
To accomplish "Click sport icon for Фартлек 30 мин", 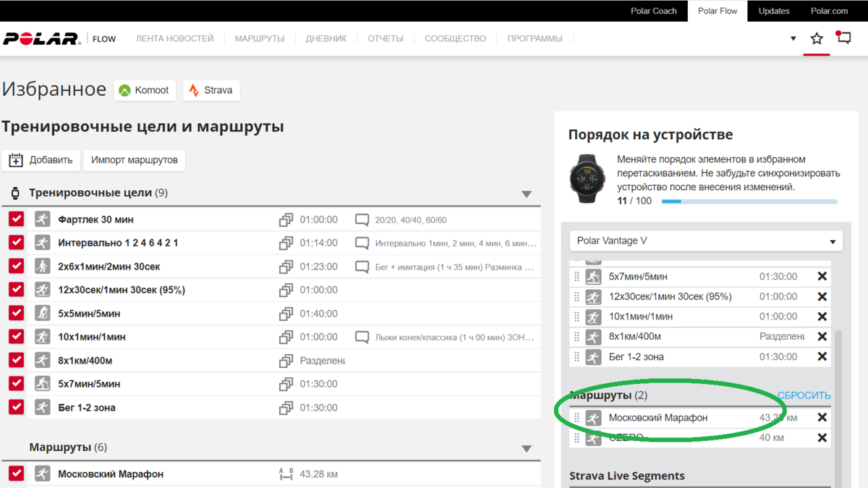I will pyautogui.click(x=43, y=219).
